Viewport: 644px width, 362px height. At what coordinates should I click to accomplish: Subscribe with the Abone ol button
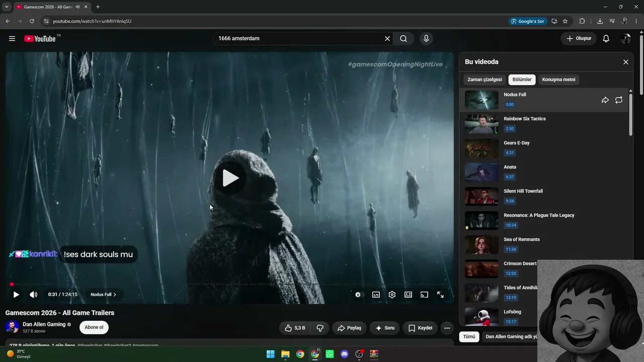pyautogui.click(x=94, y=327)
